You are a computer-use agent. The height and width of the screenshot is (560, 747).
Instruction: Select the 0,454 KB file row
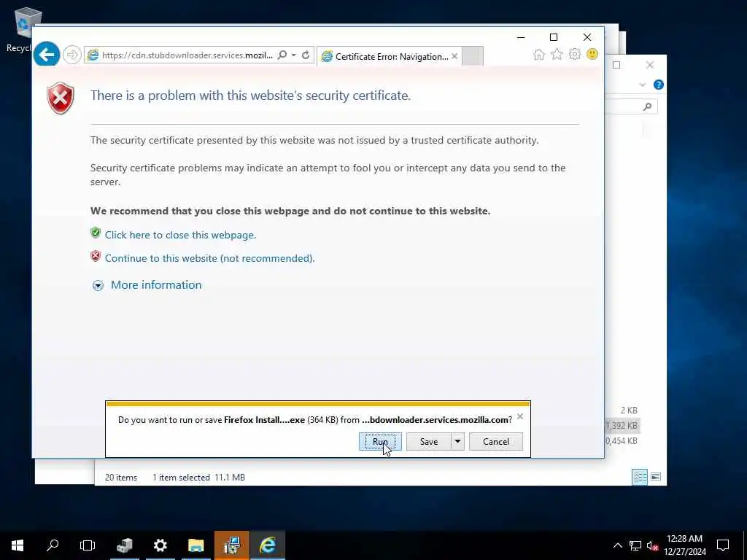(x=622, y=441)
